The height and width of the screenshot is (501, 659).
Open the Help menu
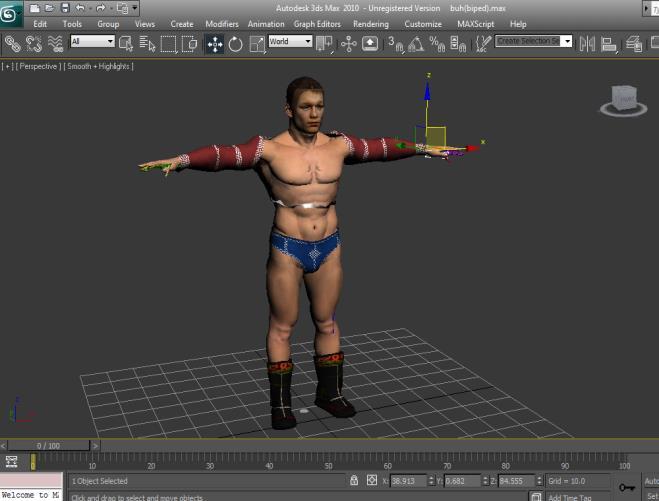click(x=518, y=24)
